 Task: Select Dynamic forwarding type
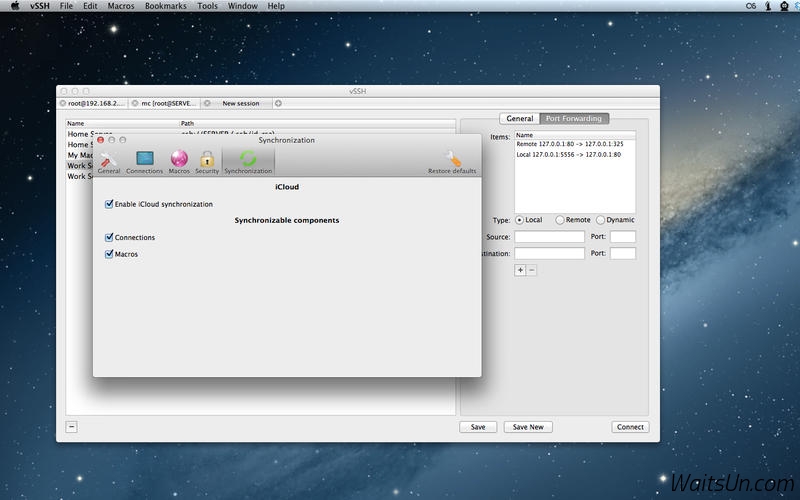(x=601, y=220)
